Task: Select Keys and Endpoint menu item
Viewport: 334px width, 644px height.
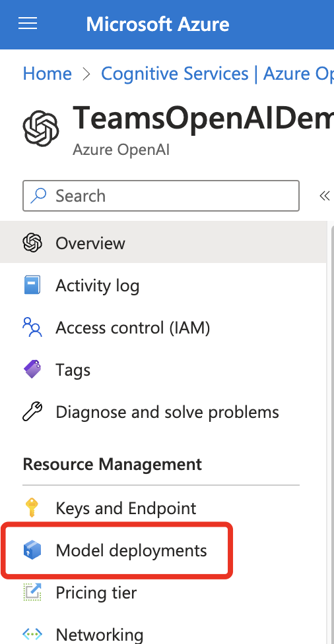Action: (x=126, y=508)
